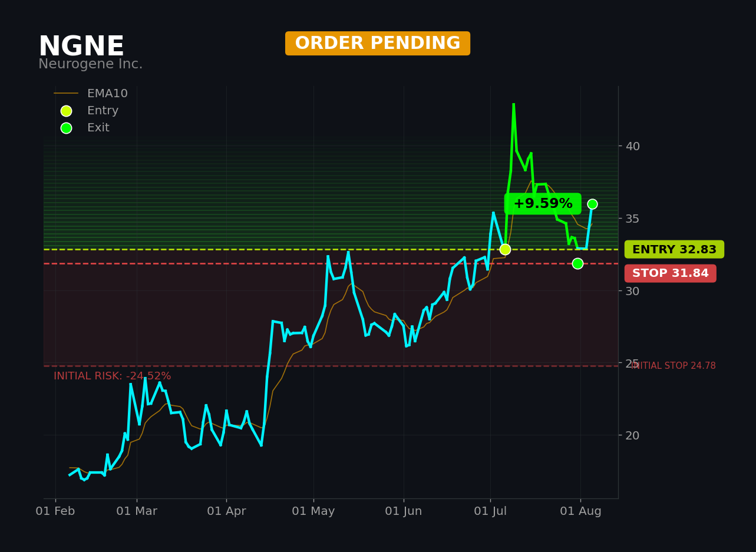The image size is (756, 552).
Task: Click the 'Entry' legend text
Action: click(103, 111)
